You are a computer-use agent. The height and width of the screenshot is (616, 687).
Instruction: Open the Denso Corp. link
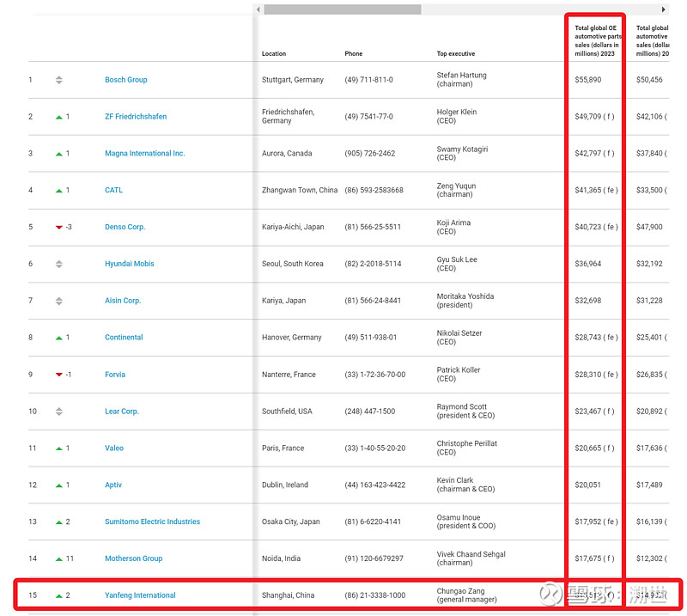pyautogui.click(x=125, y=227)
